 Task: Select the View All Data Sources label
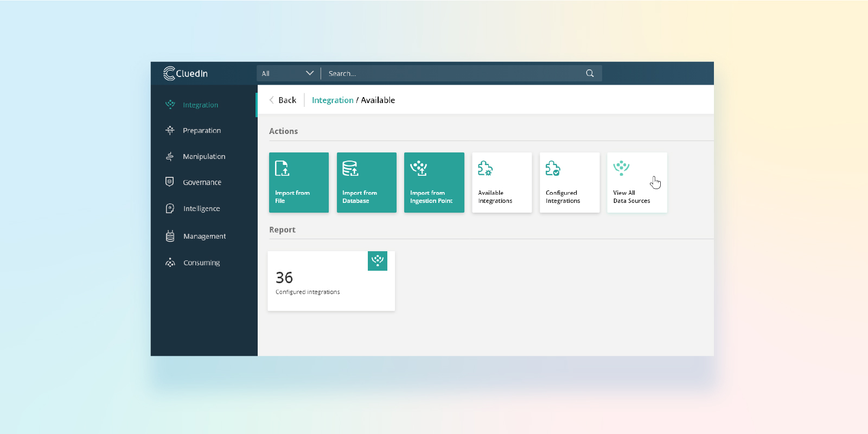631,197
